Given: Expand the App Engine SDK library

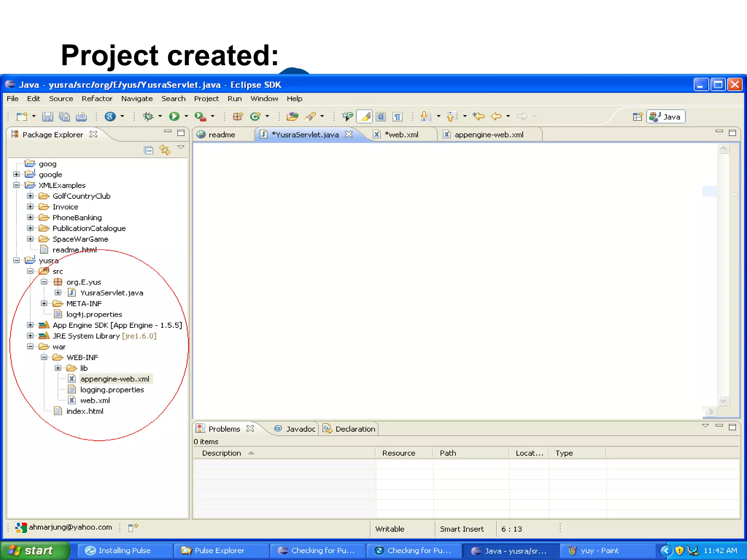Looking at the screenshot, I should tap(30, 325).
